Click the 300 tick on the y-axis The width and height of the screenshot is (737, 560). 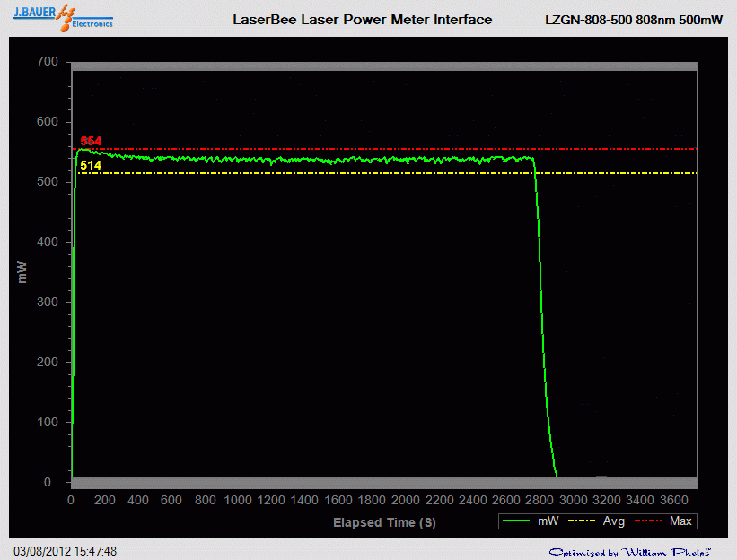pos(47,302)
